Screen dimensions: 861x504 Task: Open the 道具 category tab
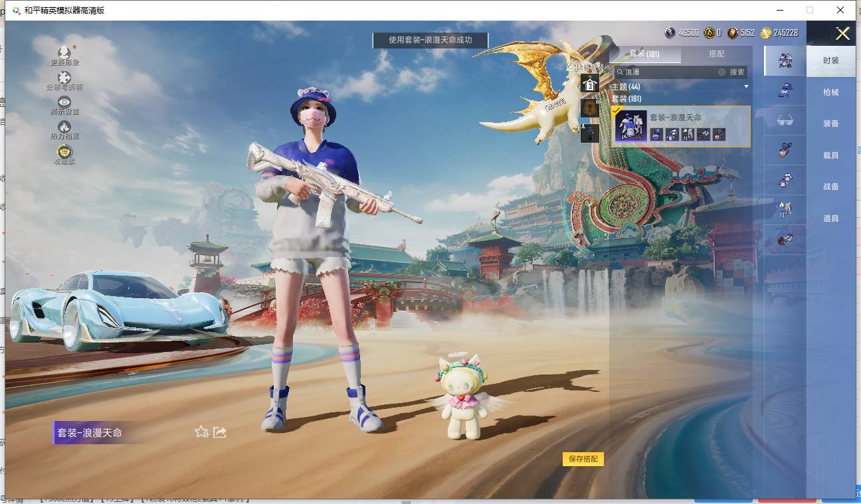point(831,218)
